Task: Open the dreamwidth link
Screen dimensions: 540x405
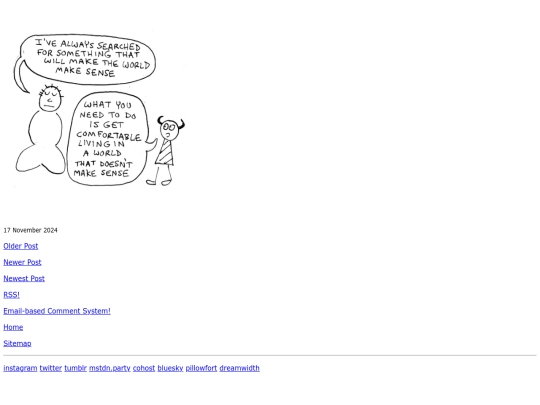Action: (239, 368)
